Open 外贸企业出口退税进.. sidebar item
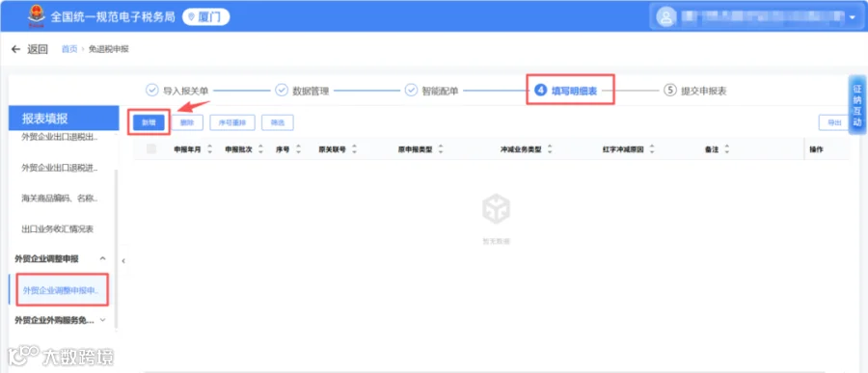 point(60,168)
